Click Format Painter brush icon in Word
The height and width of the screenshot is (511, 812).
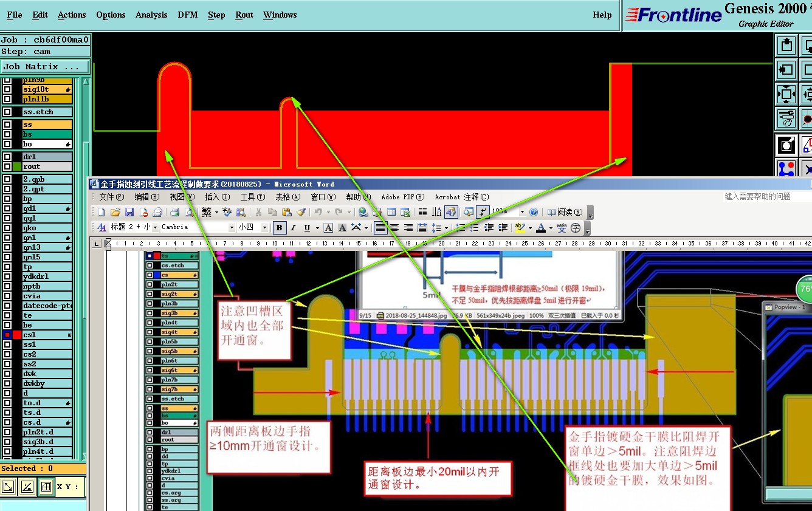tap(301, 212)
